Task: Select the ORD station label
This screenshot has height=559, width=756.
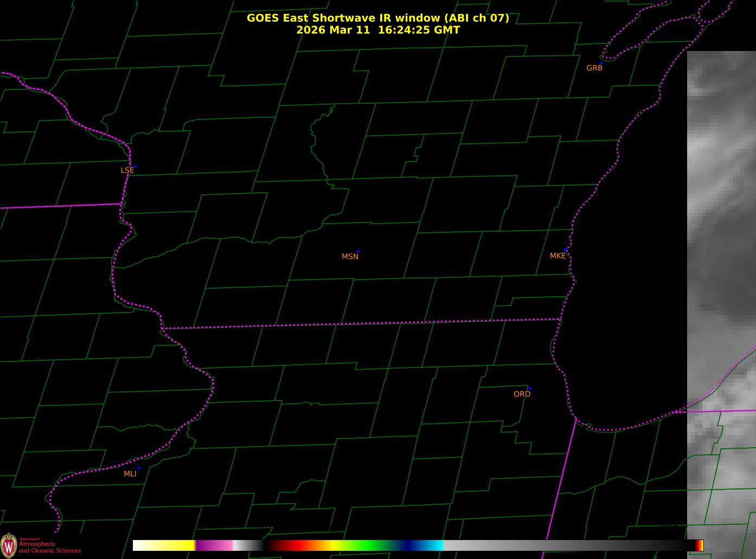Action: (x=522, y=394)
